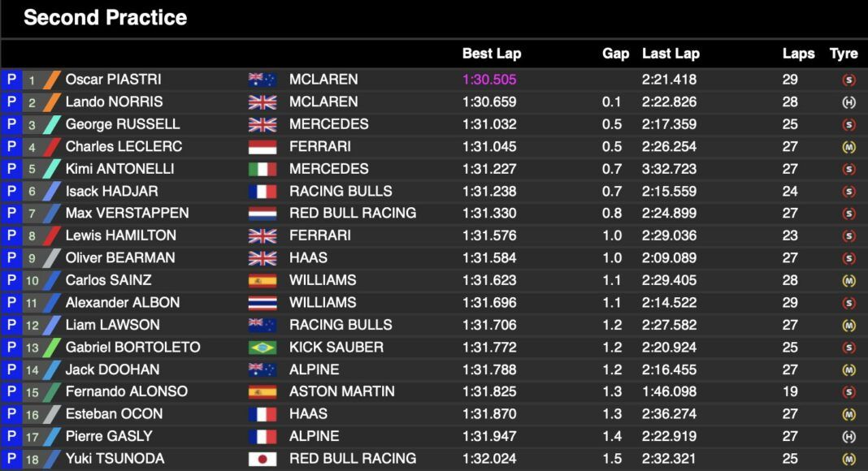Click the blue P badge for Yuki Tsunoda
The width and height of the screenshot is (868, 471).
[x=11, y=458]
